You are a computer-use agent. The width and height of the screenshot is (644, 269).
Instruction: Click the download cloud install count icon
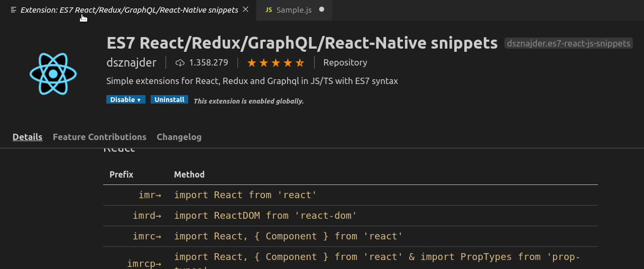(180, 63)
